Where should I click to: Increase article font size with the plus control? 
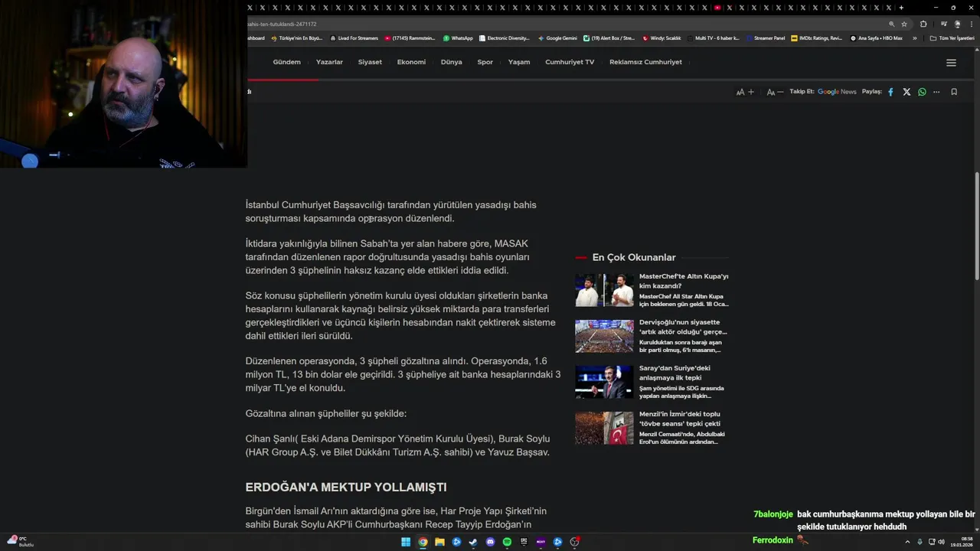744,92
